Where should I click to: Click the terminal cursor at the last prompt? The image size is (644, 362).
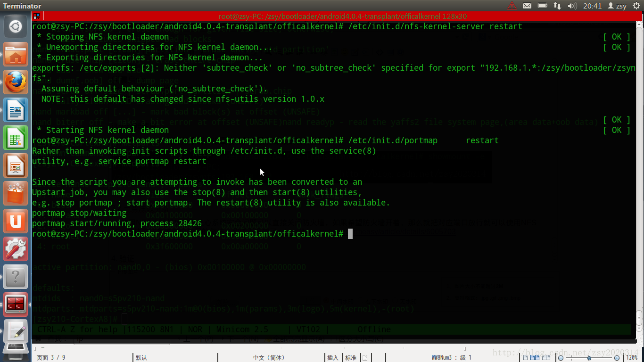(350, 234)
